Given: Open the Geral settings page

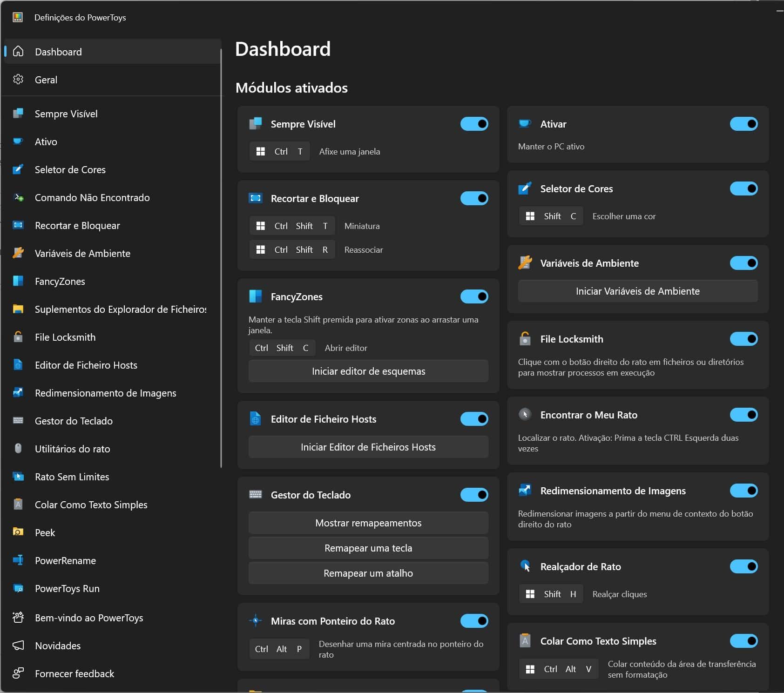Looking at the screenshot, I should click(46, 80).
